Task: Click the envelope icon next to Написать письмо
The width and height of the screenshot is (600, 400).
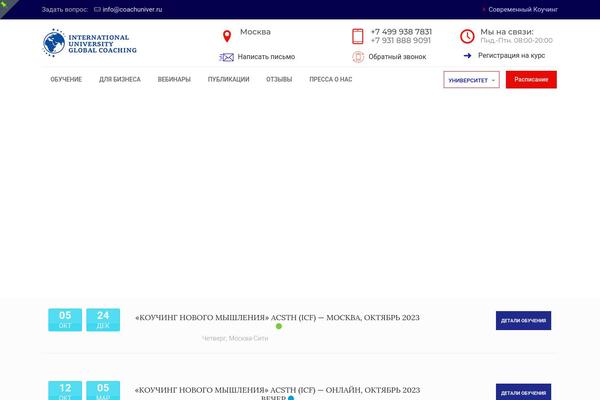Action: [x=227, y=57]
